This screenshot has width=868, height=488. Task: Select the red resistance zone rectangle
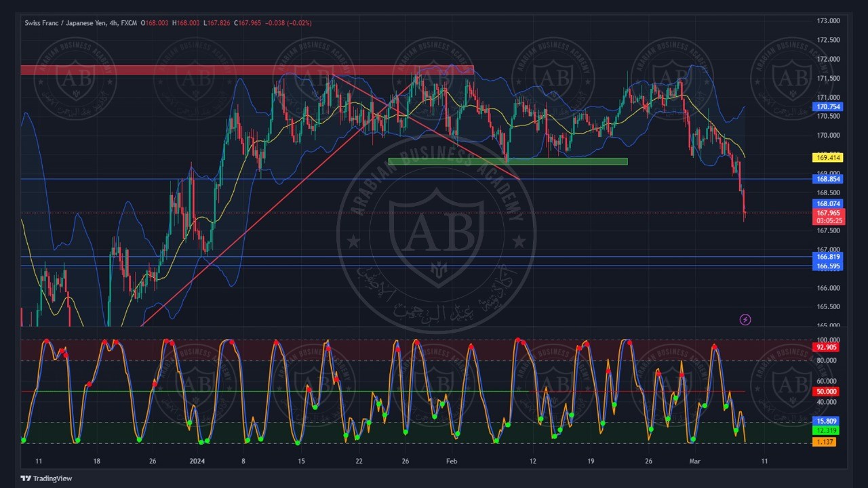tap(247, 70)
